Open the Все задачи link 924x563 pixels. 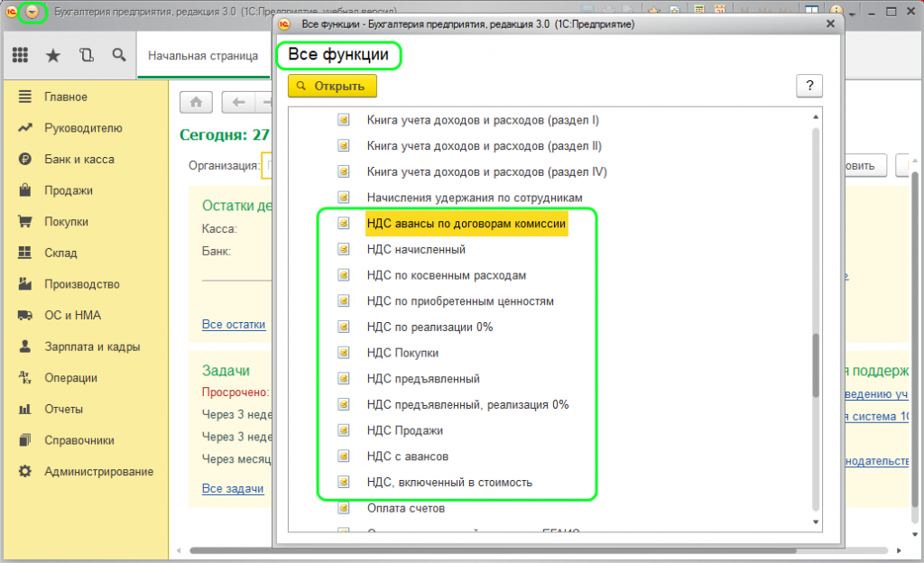point(233,488)
